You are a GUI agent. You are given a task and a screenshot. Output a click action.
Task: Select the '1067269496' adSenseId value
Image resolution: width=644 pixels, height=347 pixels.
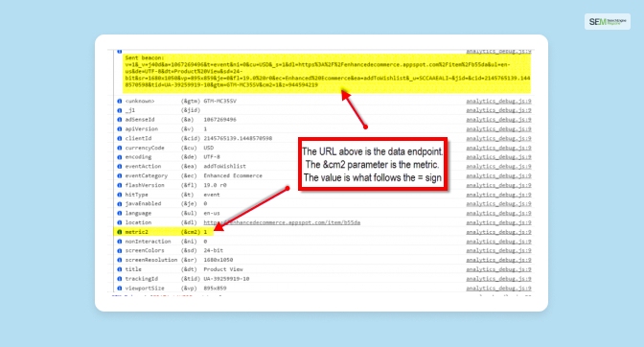click(x=219, y=120)
